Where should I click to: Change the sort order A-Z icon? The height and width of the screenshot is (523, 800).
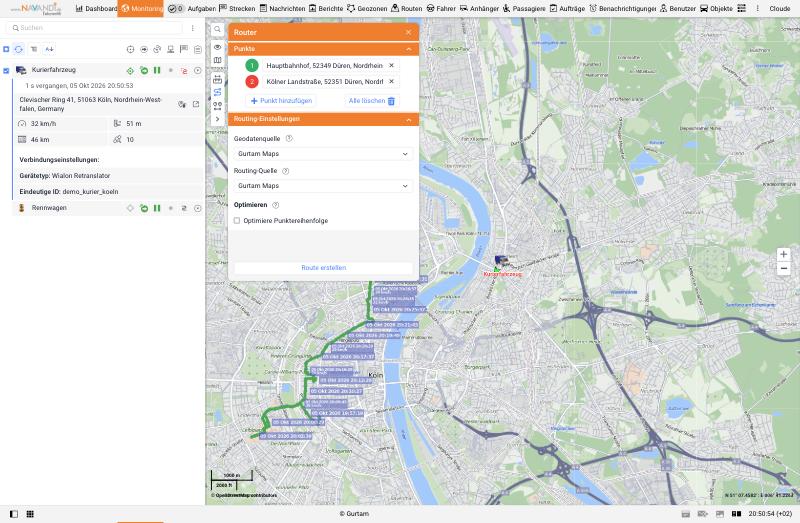(x=49, y=49)
